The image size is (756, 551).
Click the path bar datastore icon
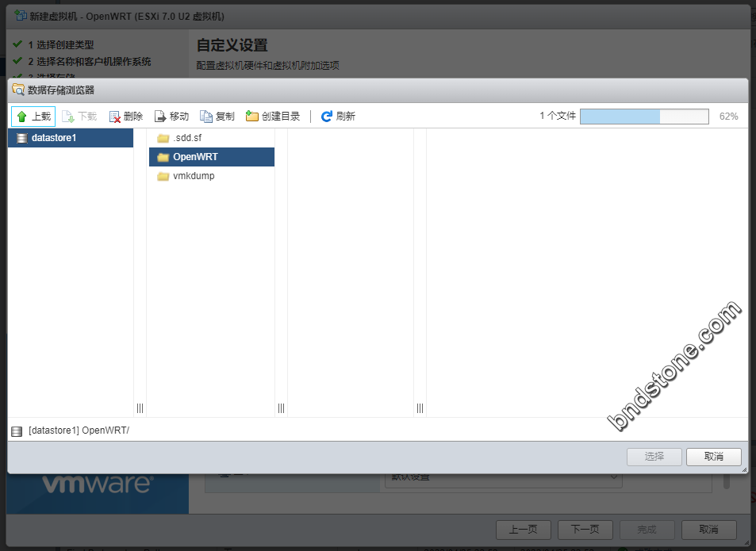[x=17, y=431]
